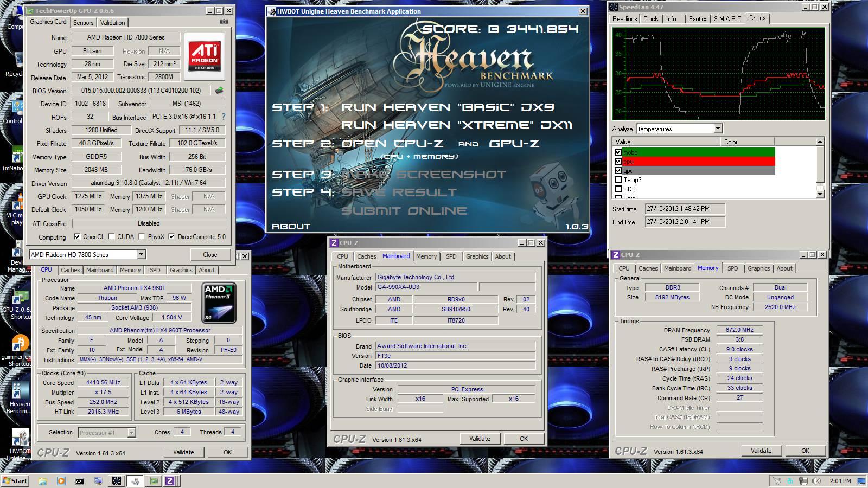Open Graphics tab in the Memory CPU-Z window
This screenshot has width=868, height=488.
[x=758, y=268]
